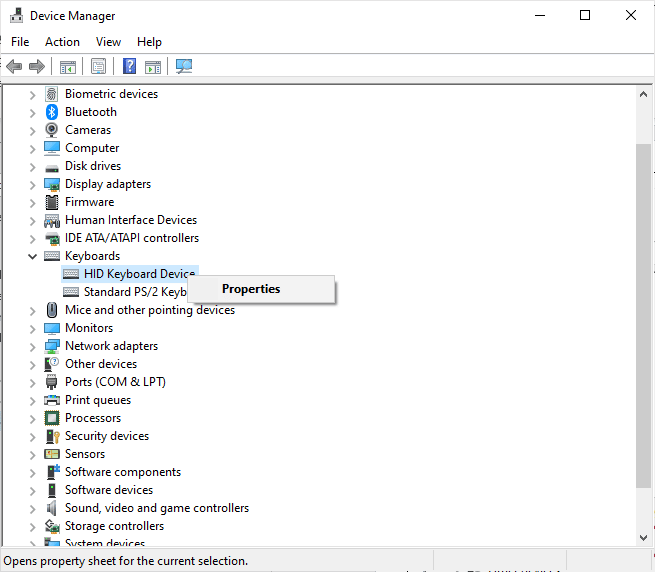Open the File menu
This screenshot has height=572, width=655.
point(20,42)
